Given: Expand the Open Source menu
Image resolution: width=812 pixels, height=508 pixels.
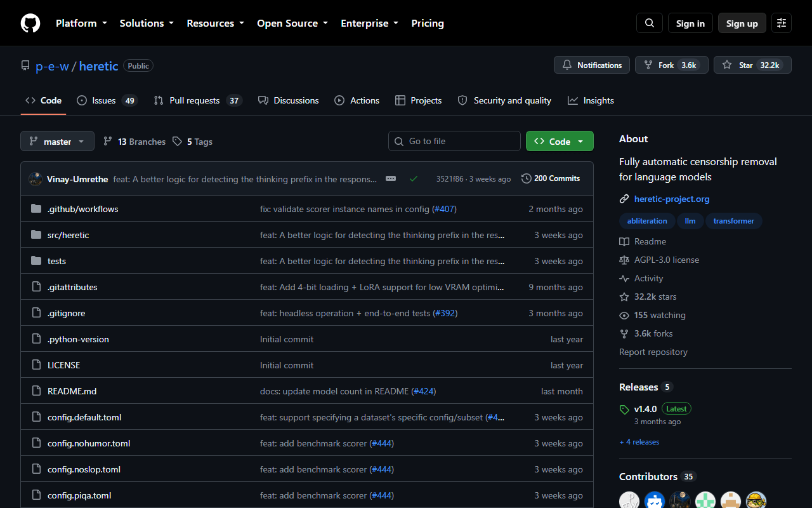Looking at the screenshot, I should coord(292,23).
